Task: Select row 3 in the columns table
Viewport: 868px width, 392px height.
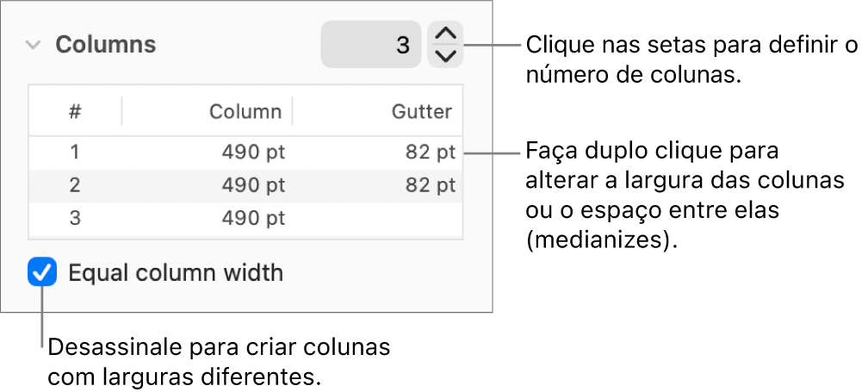Action: pyautogui.click(x=75, y=218)
